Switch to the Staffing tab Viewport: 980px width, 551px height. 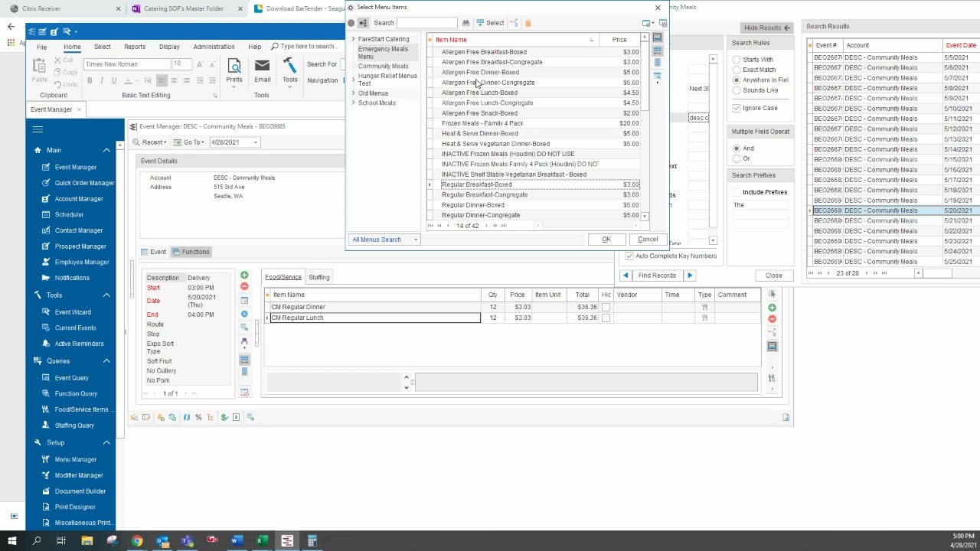(318, 277)
